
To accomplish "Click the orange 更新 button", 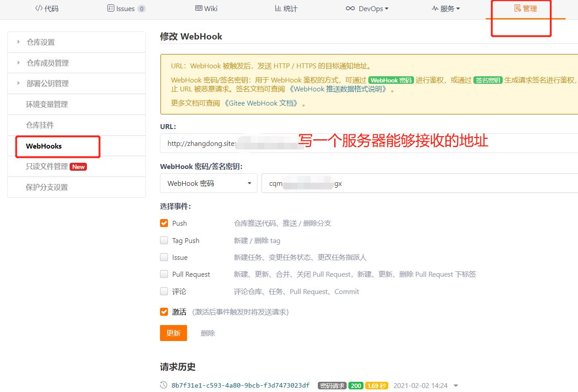I will tap(173, 333).
